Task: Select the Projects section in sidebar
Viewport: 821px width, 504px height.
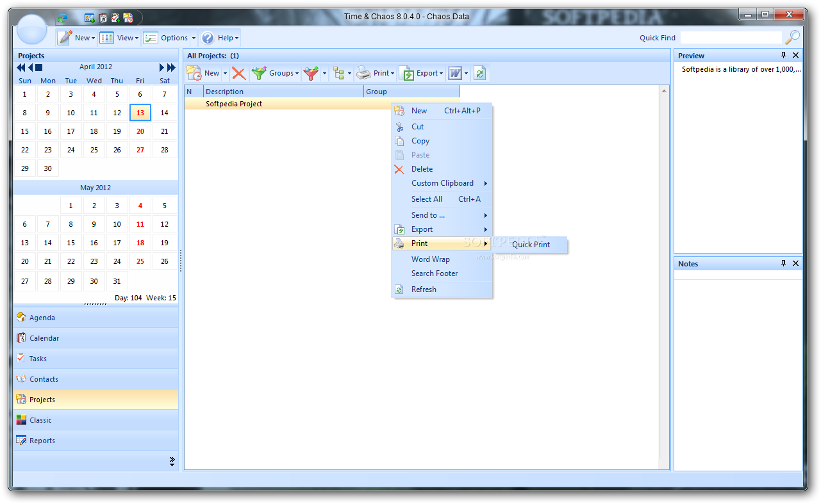Action: [95, 400]
